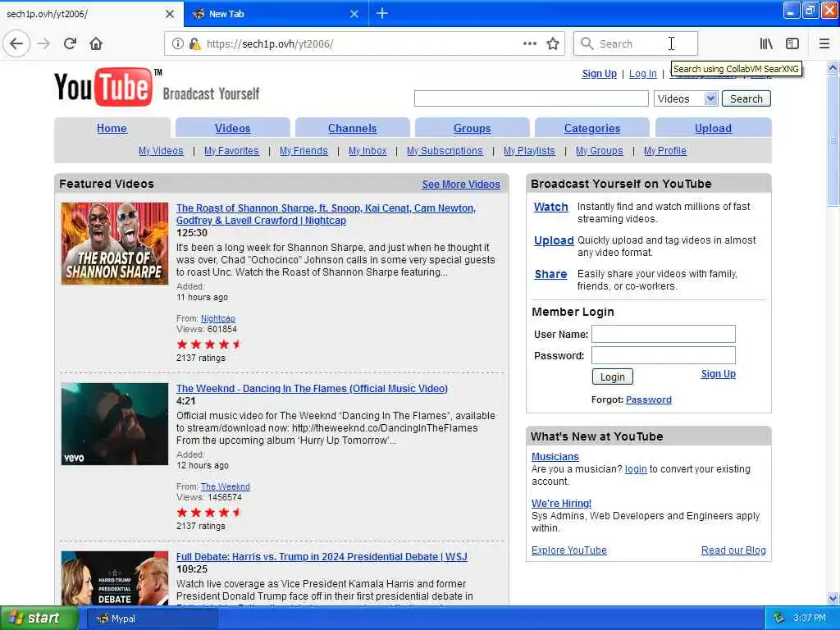Rate Shannon Sharpe video using star rating

point(209,344)
